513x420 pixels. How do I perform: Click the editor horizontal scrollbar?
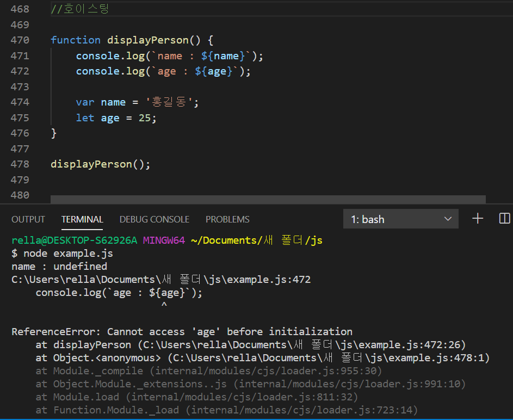coord(268,199)
